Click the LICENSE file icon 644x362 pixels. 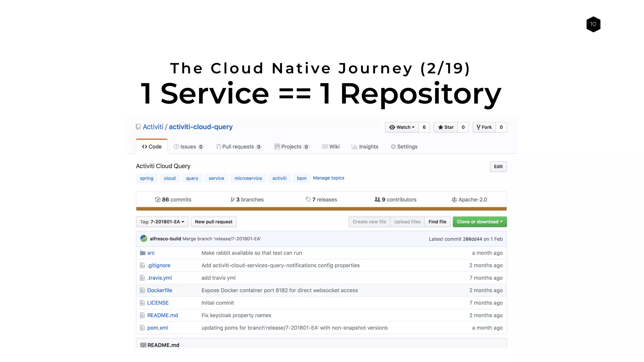[x=142, y=303]
